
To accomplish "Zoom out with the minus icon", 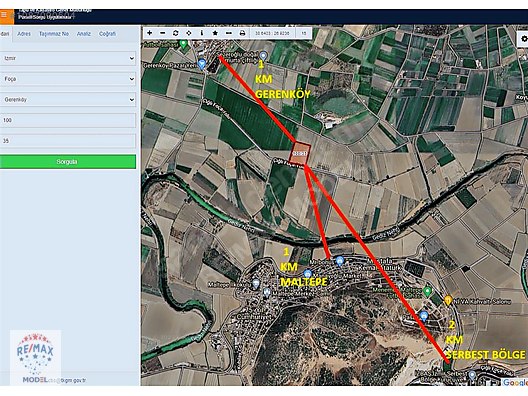I will (163, 33).
